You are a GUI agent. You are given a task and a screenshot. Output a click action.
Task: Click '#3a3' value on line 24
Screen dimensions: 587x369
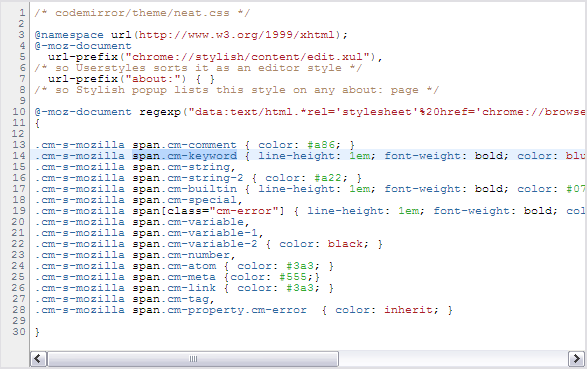tap(300, 266)
